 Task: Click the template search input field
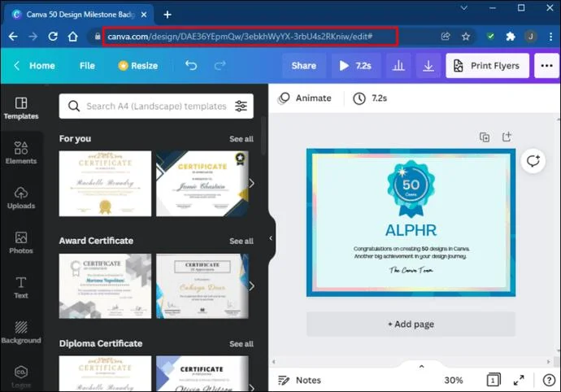click(156, 106)
